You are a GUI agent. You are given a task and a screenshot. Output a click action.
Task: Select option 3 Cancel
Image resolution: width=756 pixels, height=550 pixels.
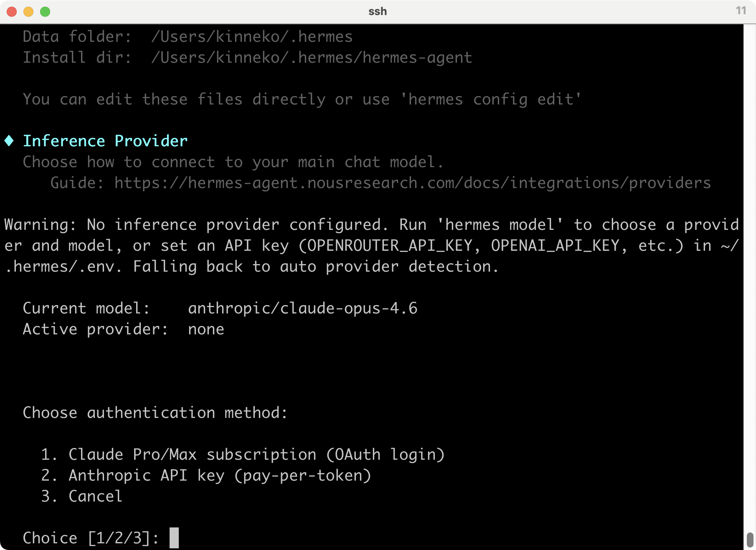click(82, 496)
